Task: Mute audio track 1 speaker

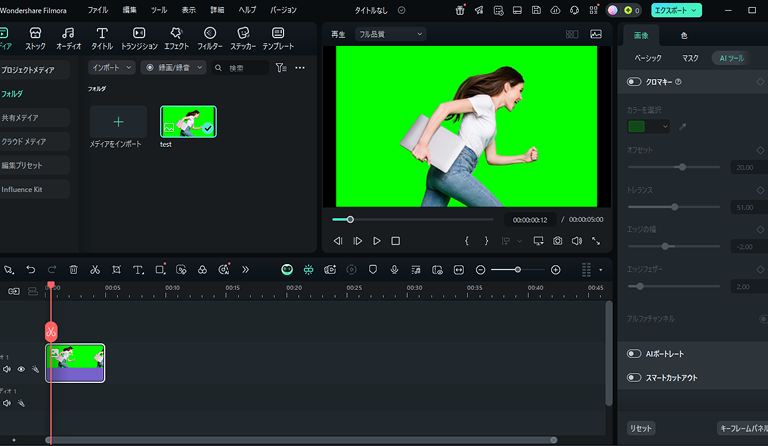Action: tap(7, 403)
